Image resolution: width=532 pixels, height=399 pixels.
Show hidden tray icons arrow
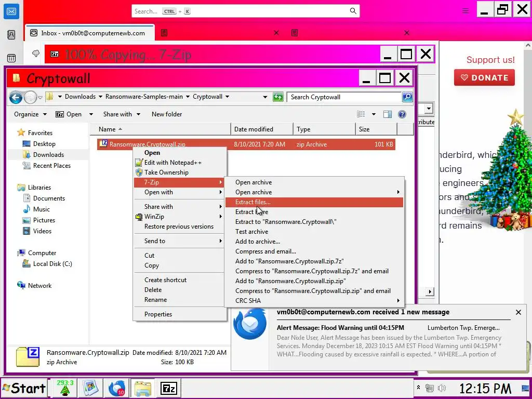coord(418,388)
